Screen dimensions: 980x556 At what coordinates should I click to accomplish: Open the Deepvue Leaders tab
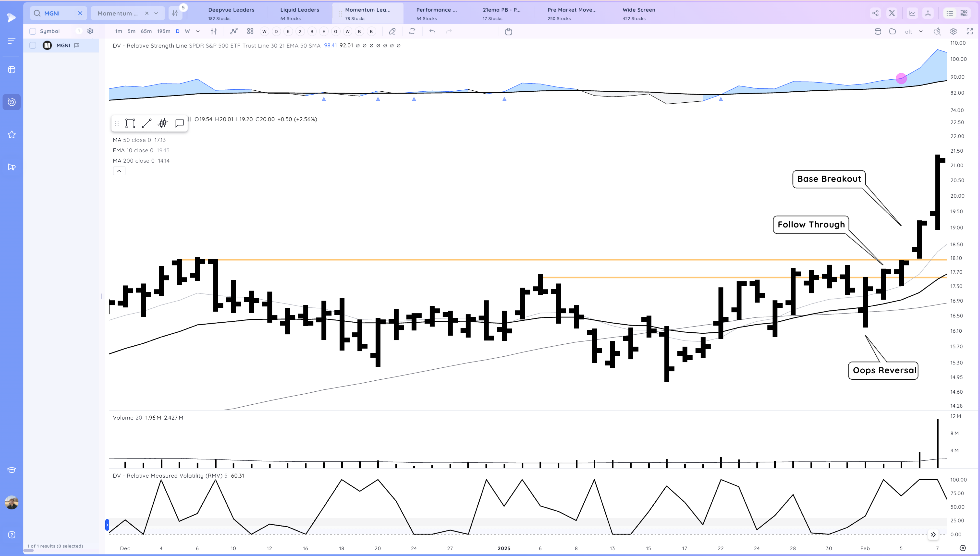coord(231,13)
